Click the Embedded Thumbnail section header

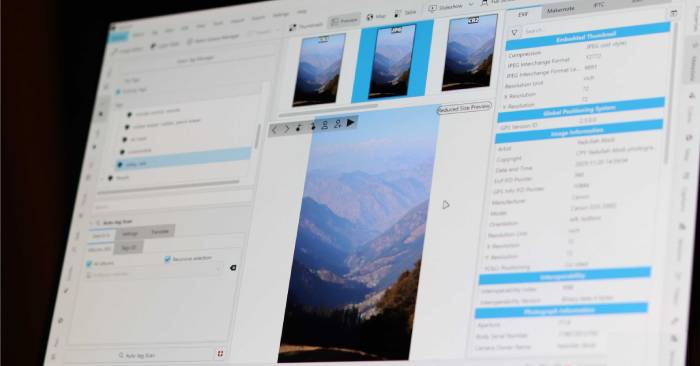click(588, 37)
